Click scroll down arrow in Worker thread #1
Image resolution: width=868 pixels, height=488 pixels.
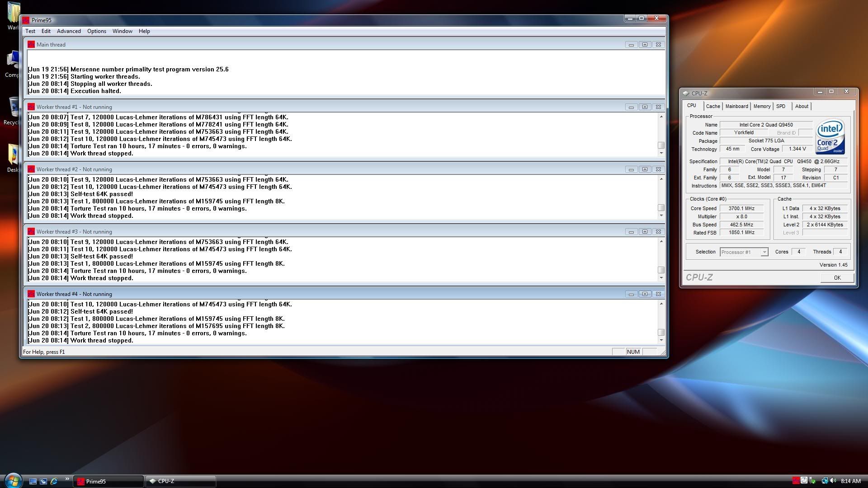point(661,153)
